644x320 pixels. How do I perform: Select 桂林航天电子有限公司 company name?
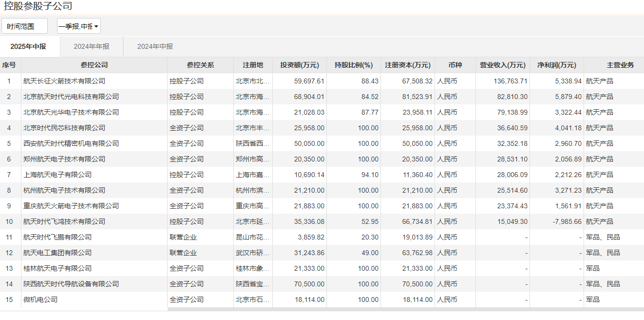point(57,268)
